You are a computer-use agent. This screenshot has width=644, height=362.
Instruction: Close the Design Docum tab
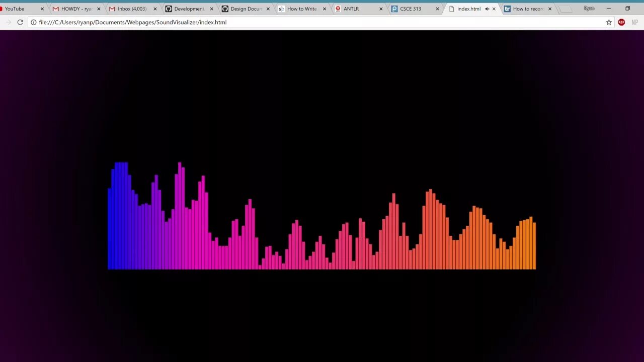click(x=268, y=9)
